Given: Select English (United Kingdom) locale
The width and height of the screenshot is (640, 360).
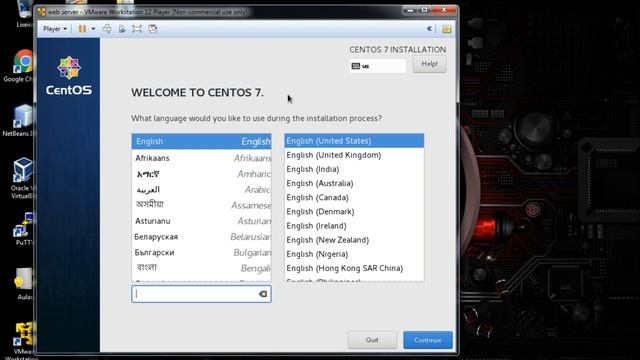Looking at the screenshot, I should click(x=354, y=155).
